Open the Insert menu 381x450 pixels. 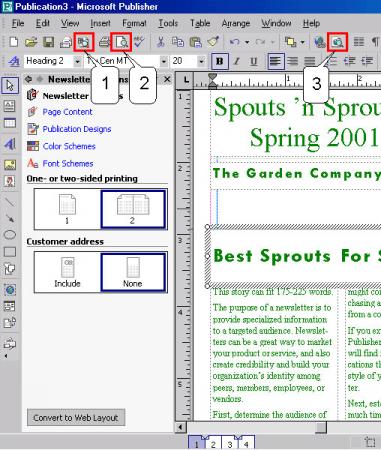tap(100, 23)
